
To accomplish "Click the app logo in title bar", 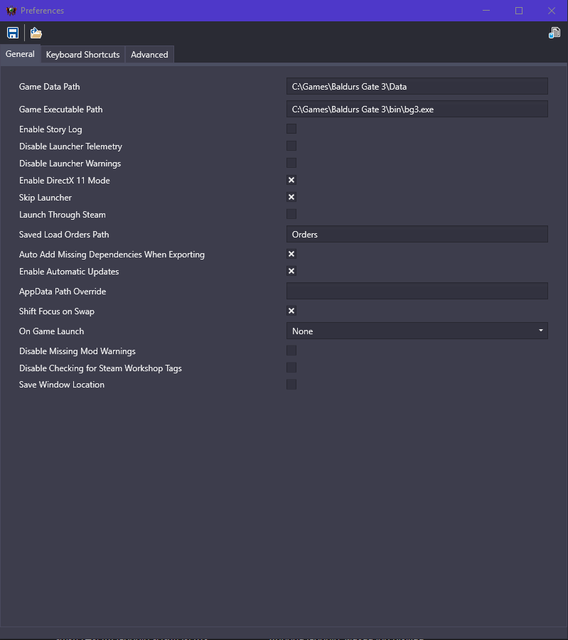I will 11,11.
